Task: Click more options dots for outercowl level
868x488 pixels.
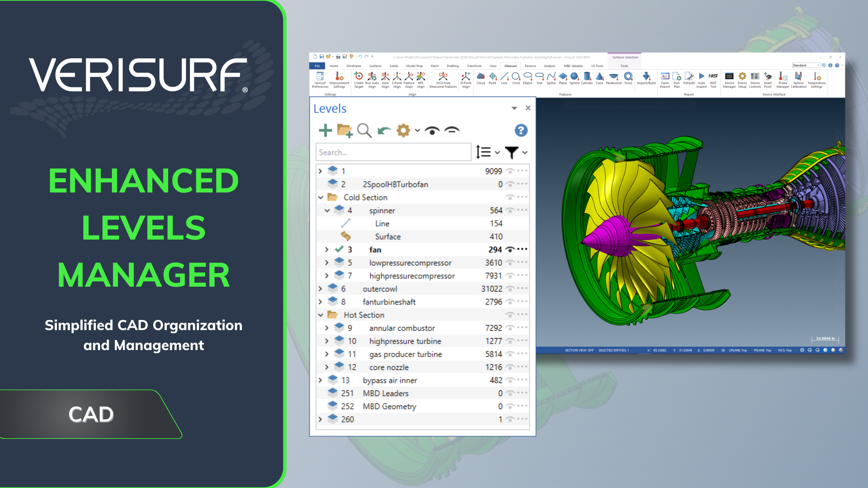Action: (x=522, y=288)
